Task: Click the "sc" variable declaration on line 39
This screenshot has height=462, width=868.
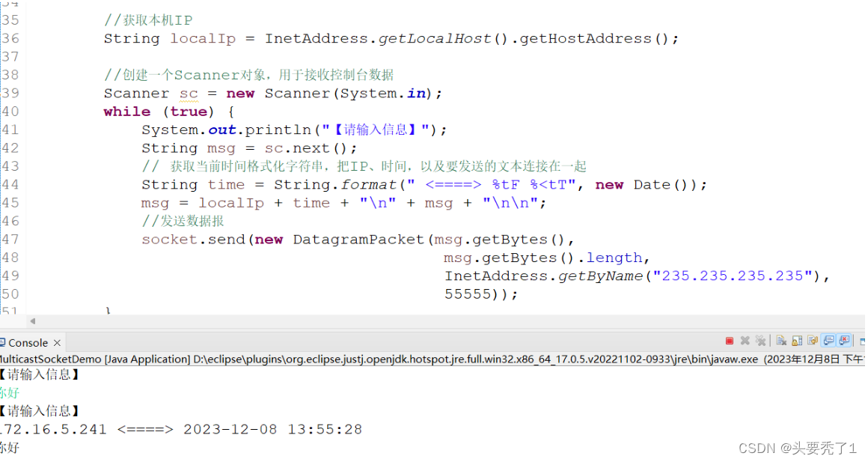Action: coord(189,94)
